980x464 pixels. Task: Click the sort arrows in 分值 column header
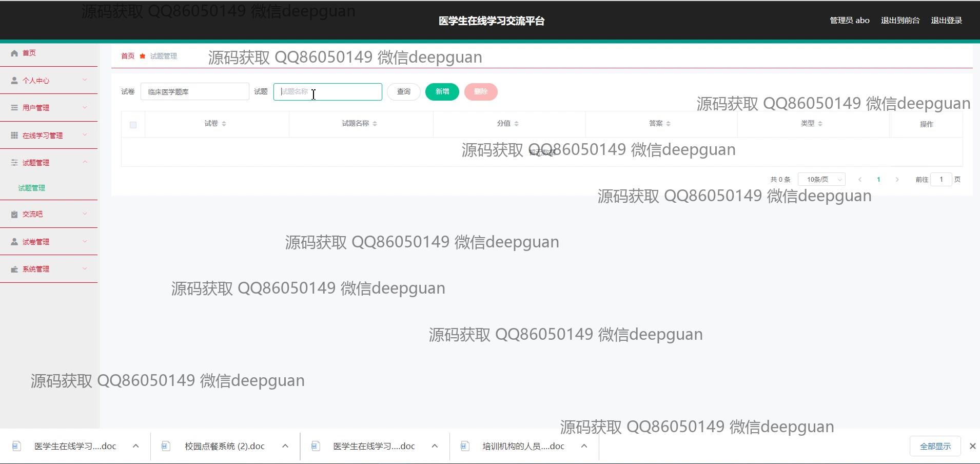pyautogui.click(x=516, y=124)
